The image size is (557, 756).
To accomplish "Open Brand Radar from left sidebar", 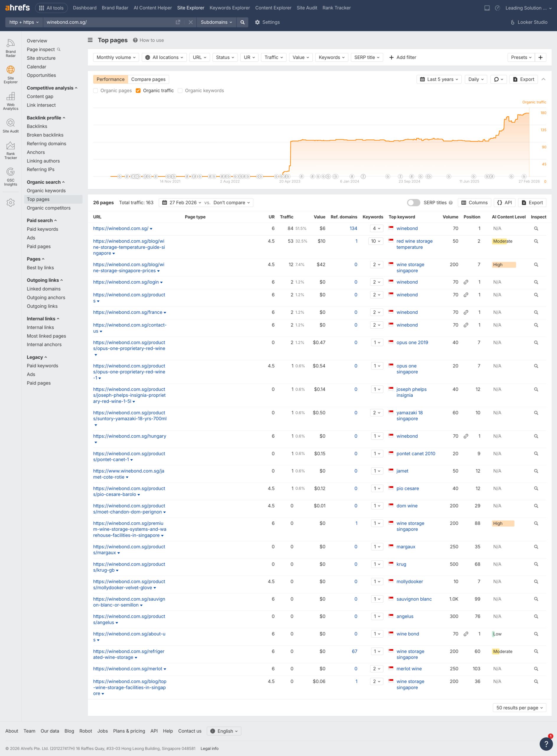I will [x=10, y=48].
